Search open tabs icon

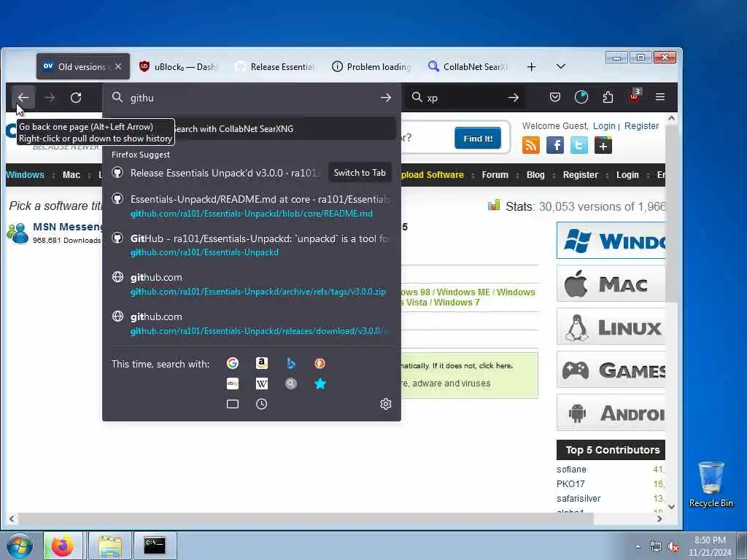coord(233,404)
